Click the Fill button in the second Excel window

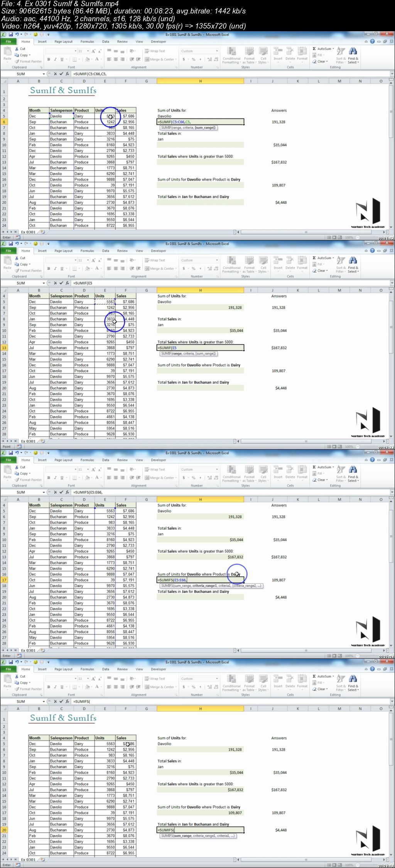(318, 264)
